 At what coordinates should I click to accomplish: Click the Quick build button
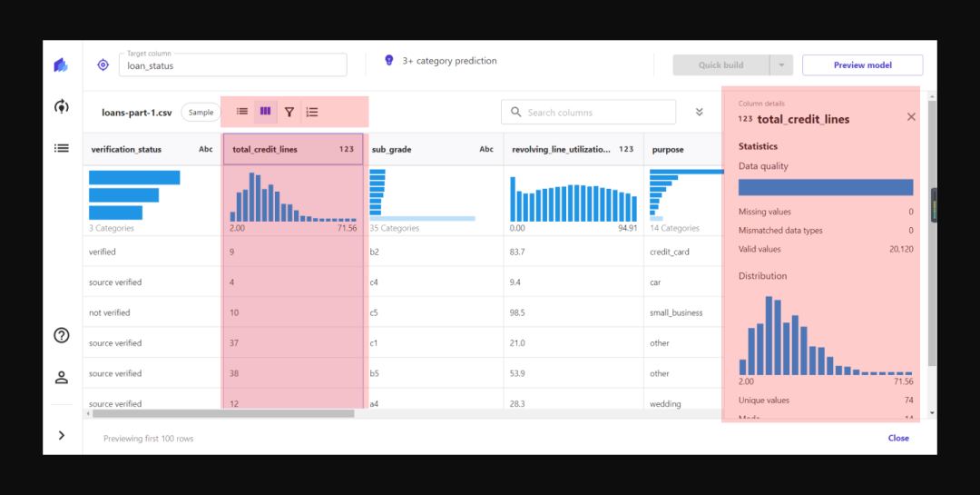click(x=720, y=65)
